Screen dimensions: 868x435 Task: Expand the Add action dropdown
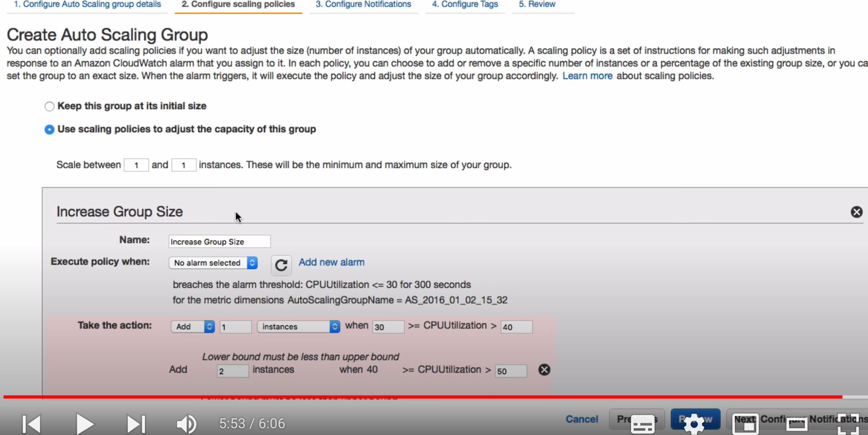[192, 326]
